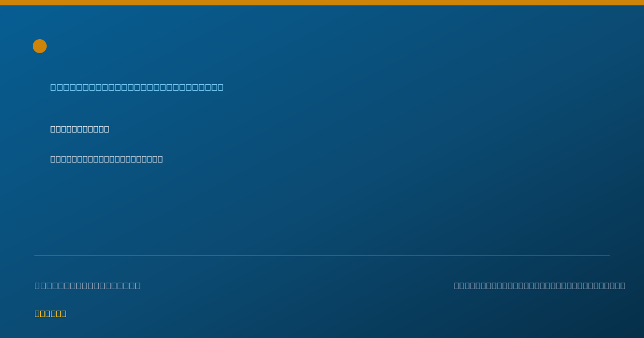Click the start of the right footer text
This screenshot has height=338, width=644.
pos(457,285)
